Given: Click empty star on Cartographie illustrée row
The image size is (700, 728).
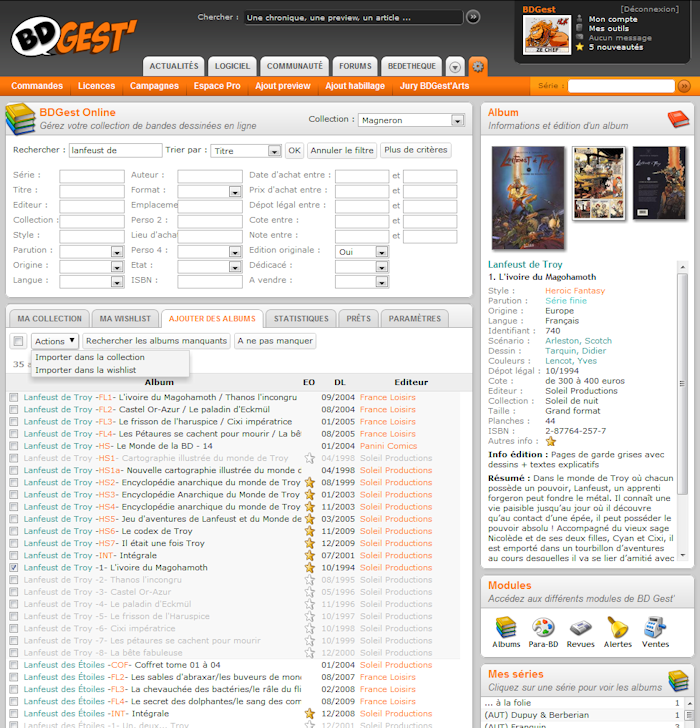Looking at the screenshot, I should (x=310, y=458).
